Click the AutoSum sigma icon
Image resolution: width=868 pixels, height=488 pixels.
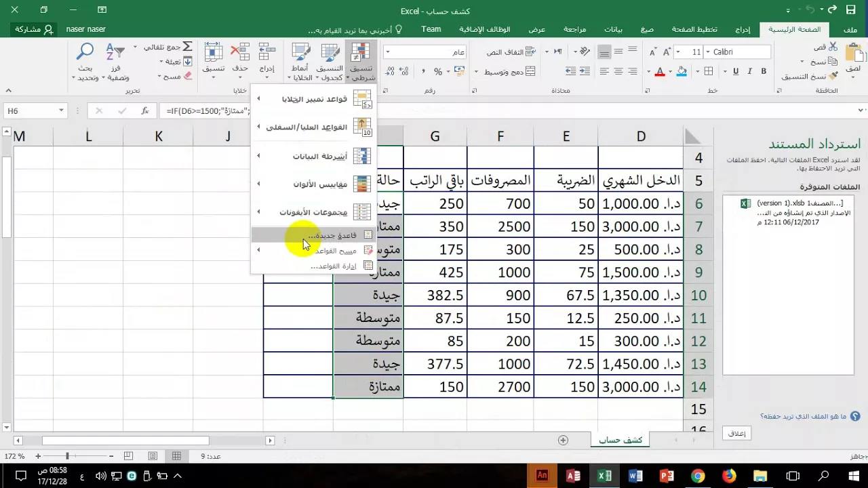coord(188,47)
